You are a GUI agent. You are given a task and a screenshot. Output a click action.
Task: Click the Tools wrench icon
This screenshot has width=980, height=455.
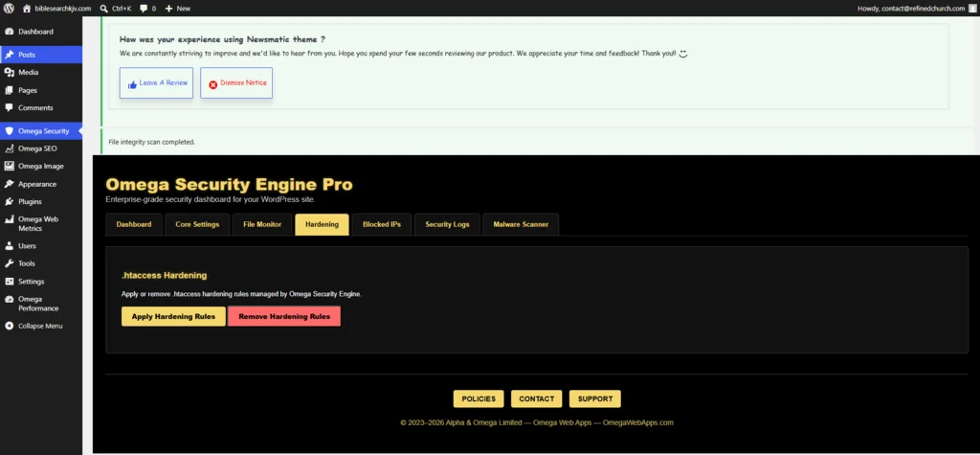9,263
